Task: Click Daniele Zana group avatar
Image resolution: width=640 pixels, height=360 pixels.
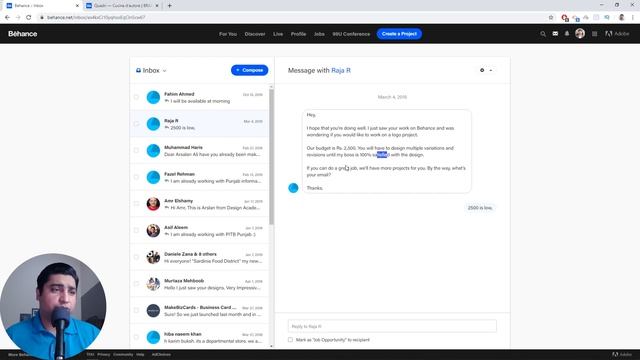Action: [153, 257]
